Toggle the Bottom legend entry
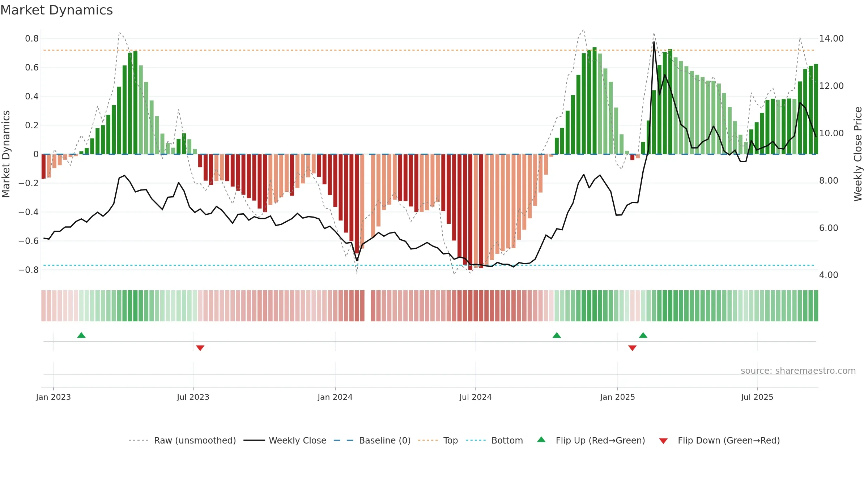The height and width of the screenshot is (488, 868). pos(494,440)
